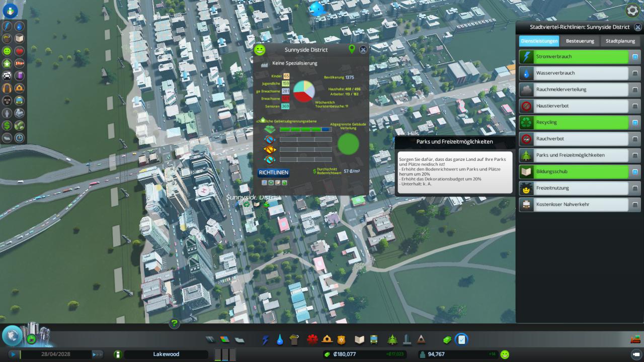Open the economy money panel
Screen dimensions: 644x362
[x=447, y=340]
